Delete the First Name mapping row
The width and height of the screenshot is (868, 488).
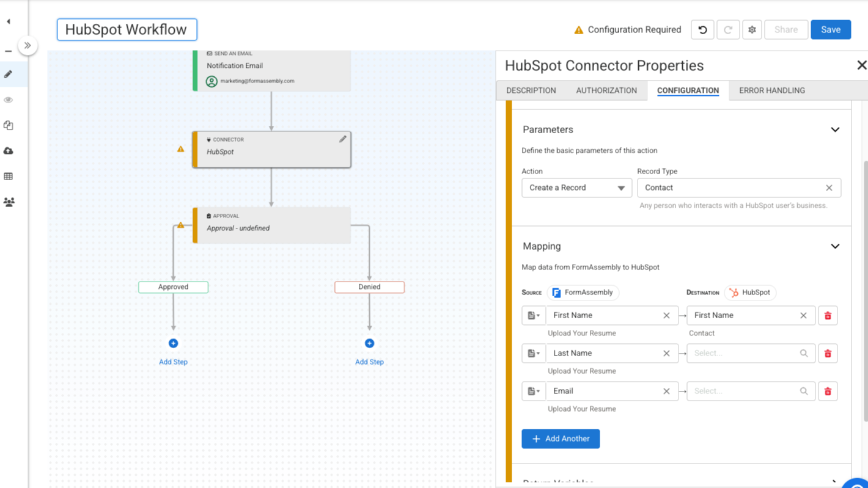click(x=828, y=316)
